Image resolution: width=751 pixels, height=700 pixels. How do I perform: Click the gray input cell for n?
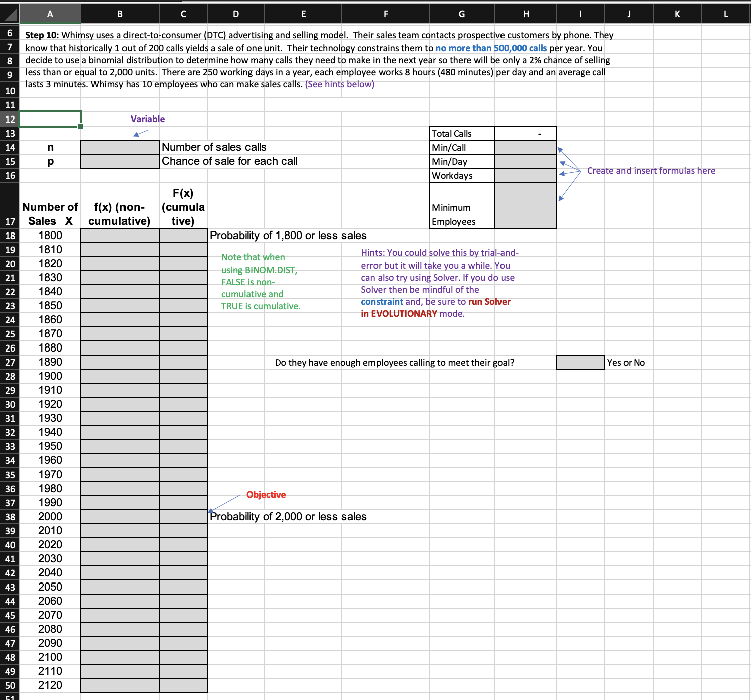[x=119, y=147]
